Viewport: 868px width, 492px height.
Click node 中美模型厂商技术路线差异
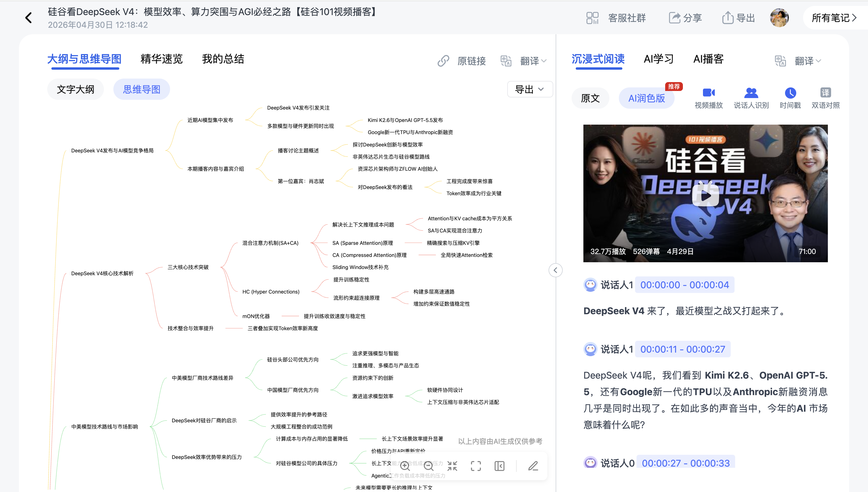[202, 378]
